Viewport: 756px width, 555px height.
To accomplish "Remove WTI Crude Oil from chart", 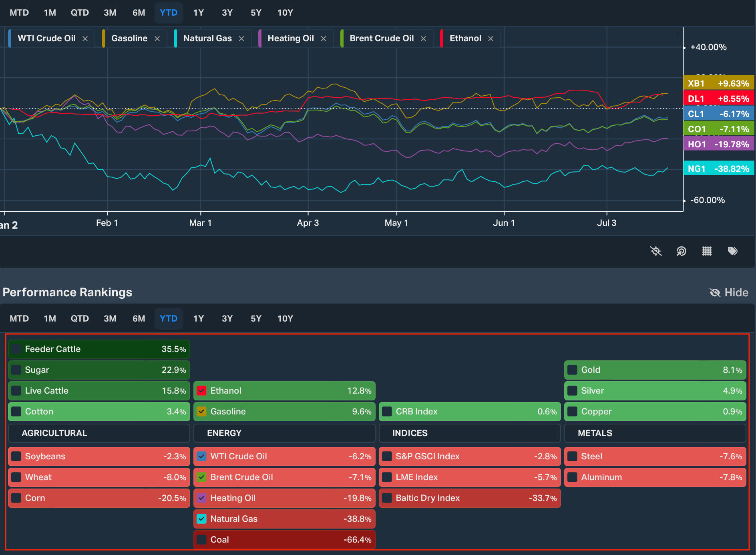I will click(85, 38).
